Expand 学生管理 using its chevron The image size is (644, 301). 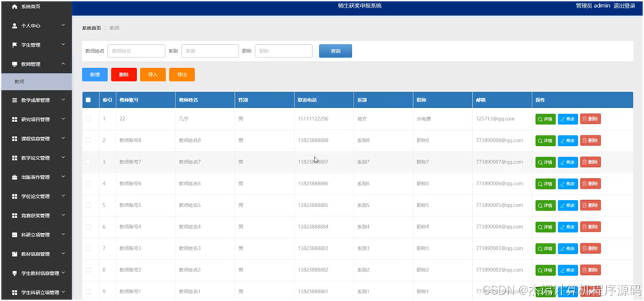point(63,44)
